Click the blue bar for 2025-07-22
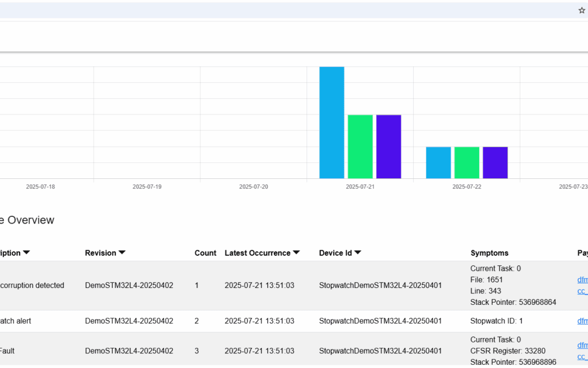The height and width of the screenshot is (368, 588). tap(438, 162)
